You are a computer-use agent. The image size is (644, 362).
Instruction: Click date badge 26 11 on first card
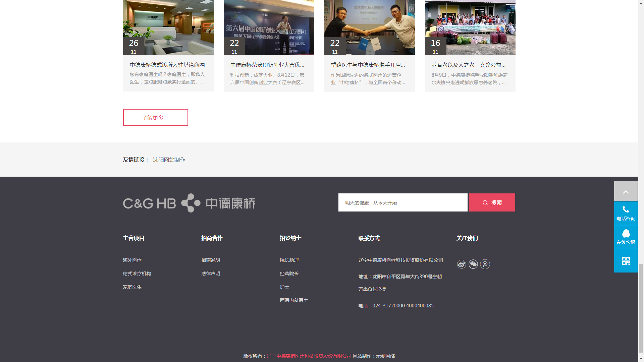point(134,46)
